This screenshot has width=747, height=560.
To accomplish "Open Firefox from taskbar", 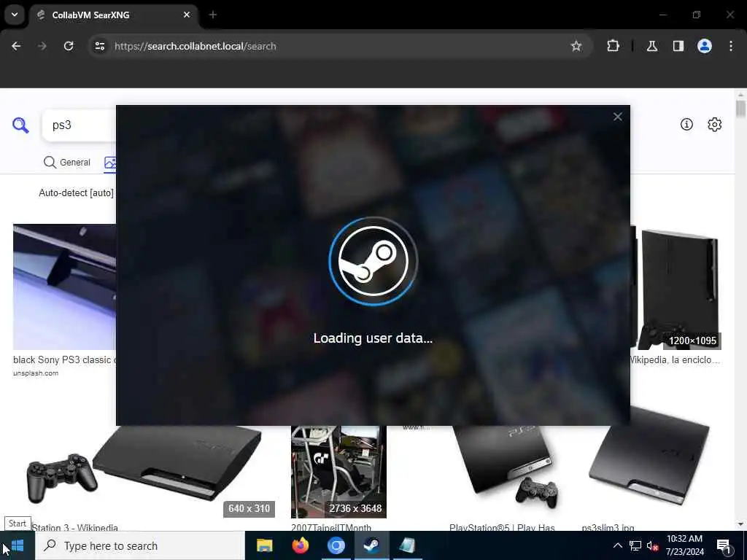I will pyautogui.click(x=300, y=545).
